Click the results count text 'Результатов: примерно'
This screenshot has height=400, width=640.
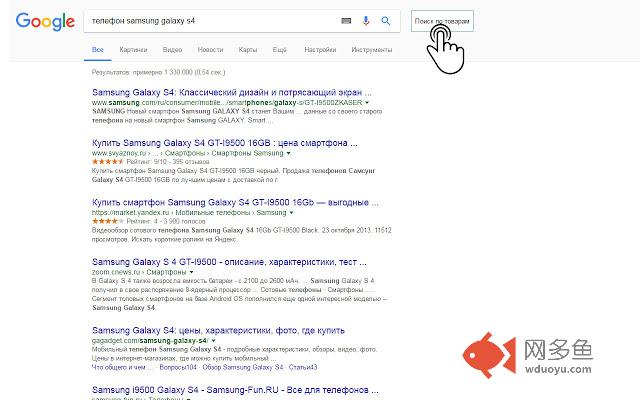pos(158,72)
